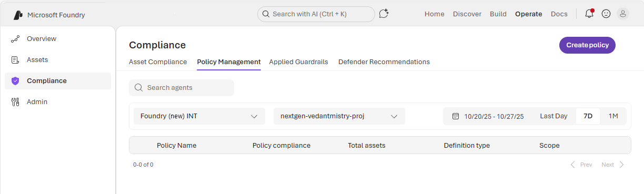Screen dimensions: 644x194
Task: Open the Docs link in top navigation
Action: [x=559, y=14]
